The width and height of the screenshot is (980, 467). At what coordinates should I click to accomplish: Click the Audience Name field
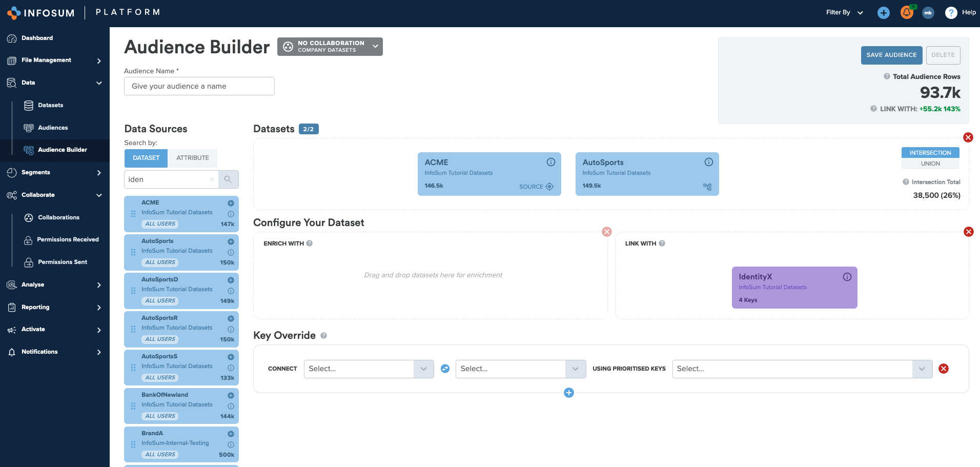199,86
